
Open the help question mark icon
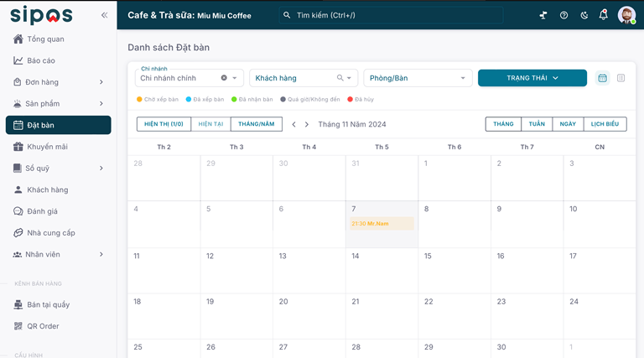click(x=563, y=15)
